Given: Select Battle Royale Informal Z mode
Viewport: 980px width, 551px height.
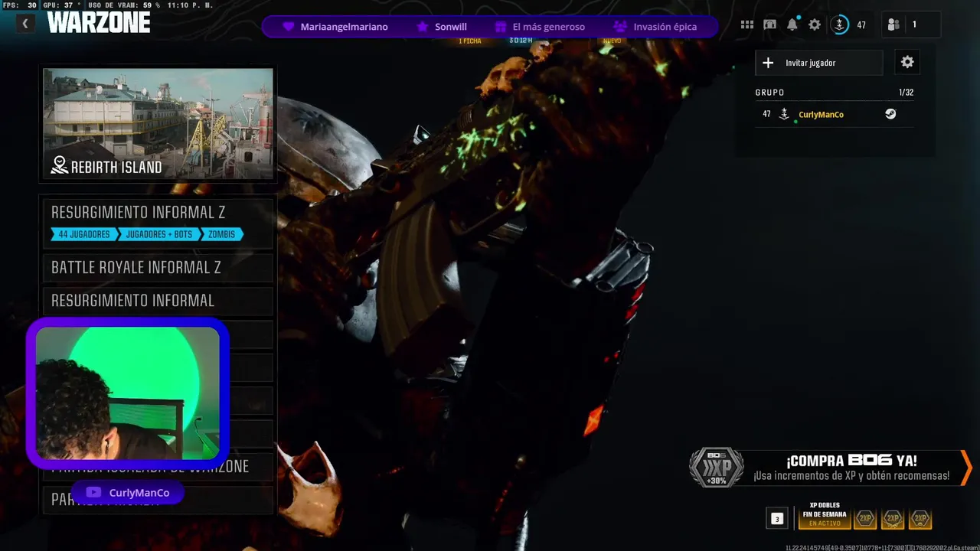Looking at the screenshot, I should click(158, 267).
